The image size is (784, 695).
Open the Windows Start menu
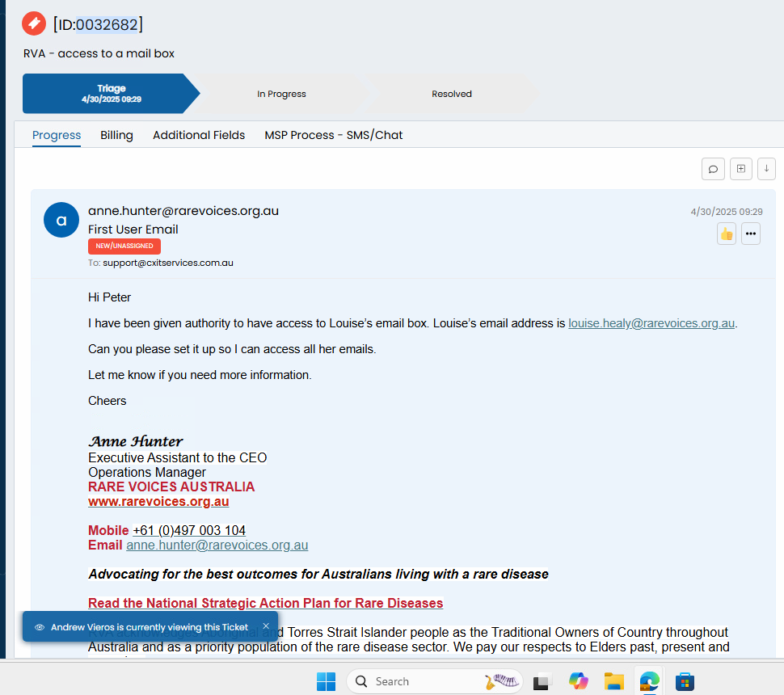coord(326,681)
